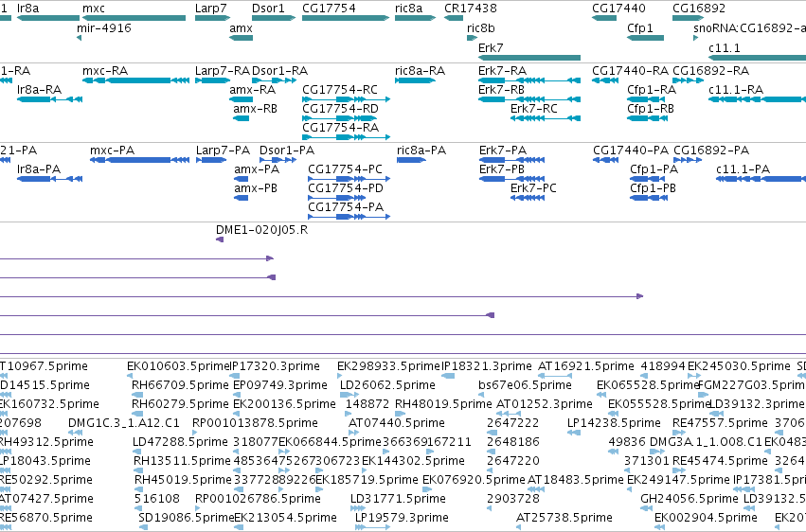This screenshot has width=806, height=532.
Task: Select the LD26062.5prime EST label
Action: 387,384
